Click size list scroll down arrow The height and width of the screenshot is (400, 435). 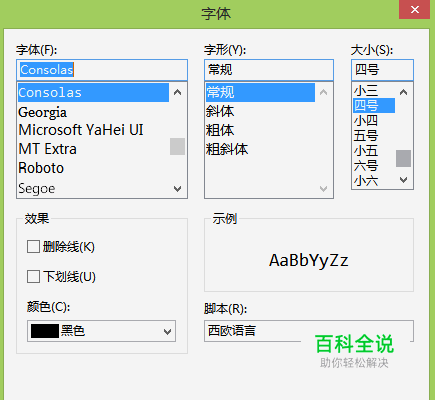[403, 180]
